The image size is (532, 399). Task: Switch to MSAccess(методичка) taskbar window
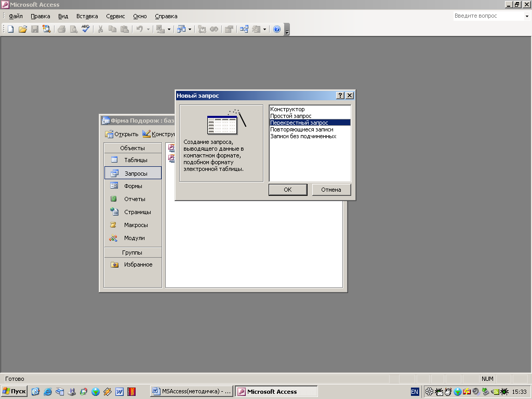[192, 392]
